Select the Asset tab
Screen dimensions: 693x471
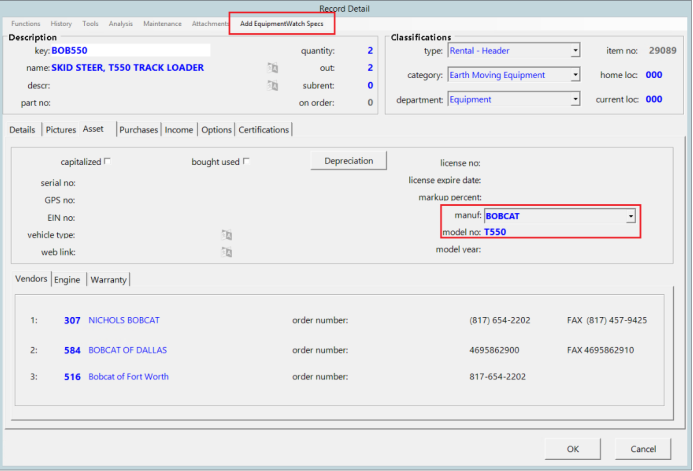93,129
